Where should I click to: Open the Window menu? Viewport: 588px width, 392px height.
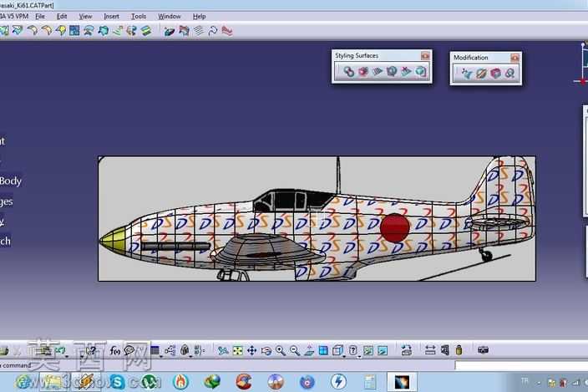tap(169, 17)
